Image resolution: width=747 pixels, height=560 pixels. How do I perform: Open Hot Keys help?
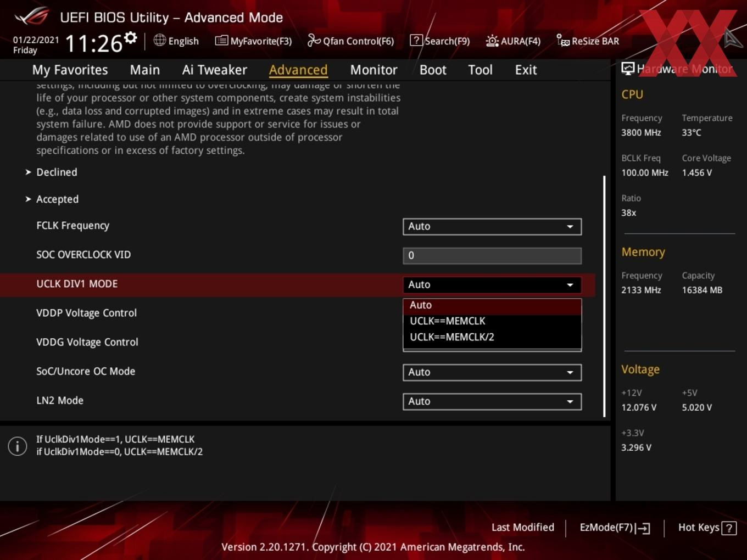[707, 528]
